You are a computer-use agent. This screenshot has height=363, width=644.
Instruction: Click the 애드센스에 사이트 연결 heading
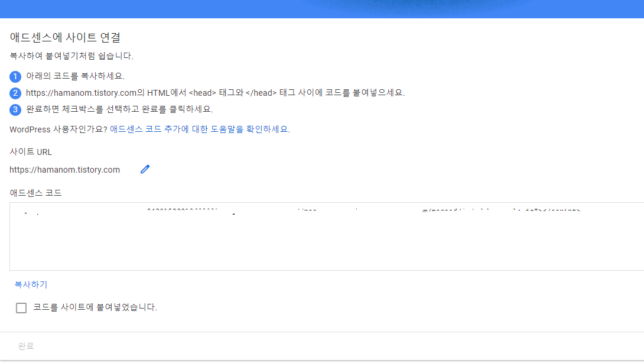click(65, 37)
